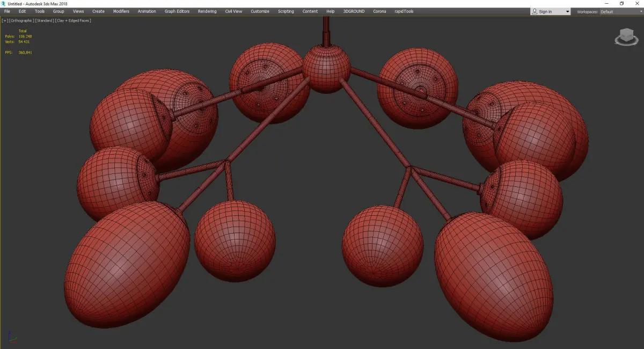This screenshot has height=349, width=644.
Task: Click the Polys count statistic
Action: pos(18,37)
